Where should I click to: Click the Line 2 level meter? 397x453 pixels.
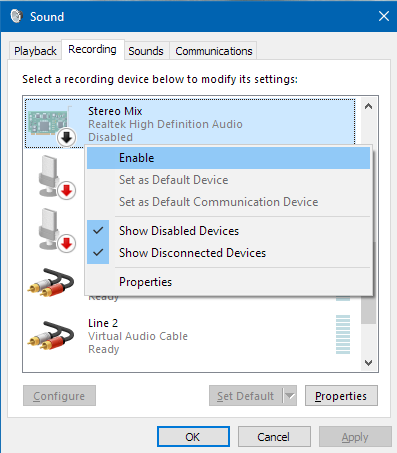pos(343,334)
